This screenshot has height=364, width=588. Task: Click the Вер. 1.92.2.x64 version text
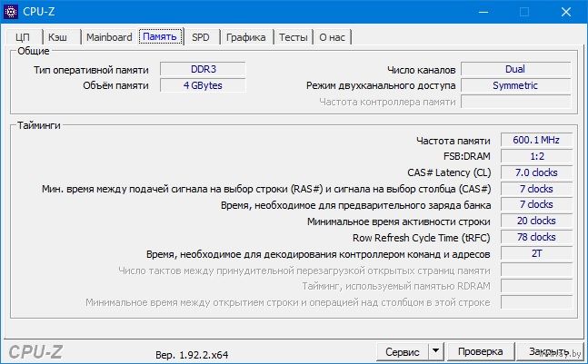192,355
